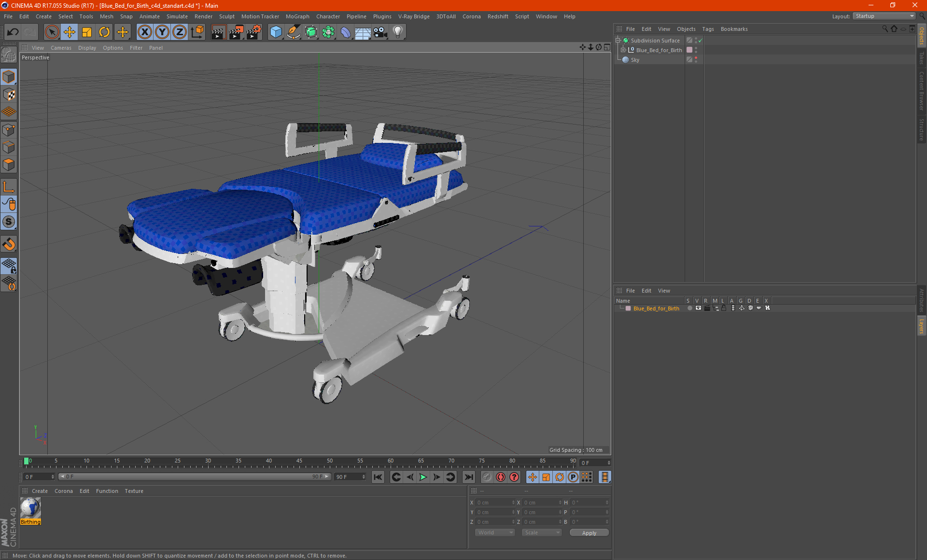The image size is (927, 560).
Task: Toggle X axis lock
Action: pos(144,32)
